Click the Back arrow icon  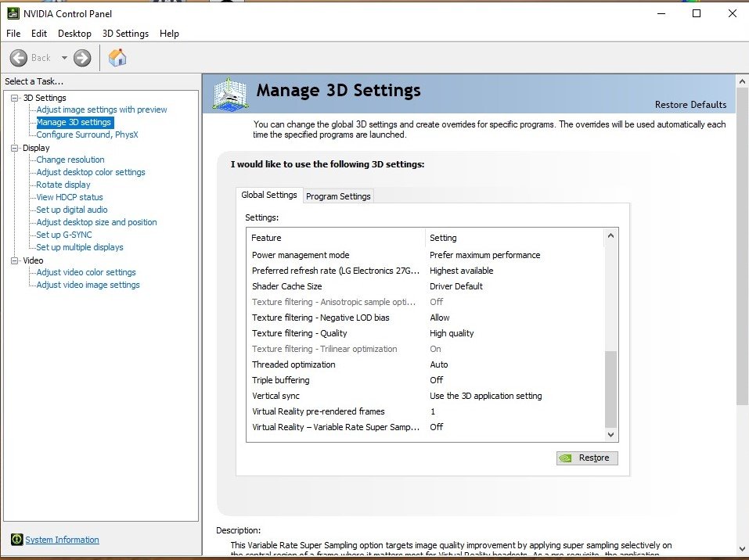(19, 58)
